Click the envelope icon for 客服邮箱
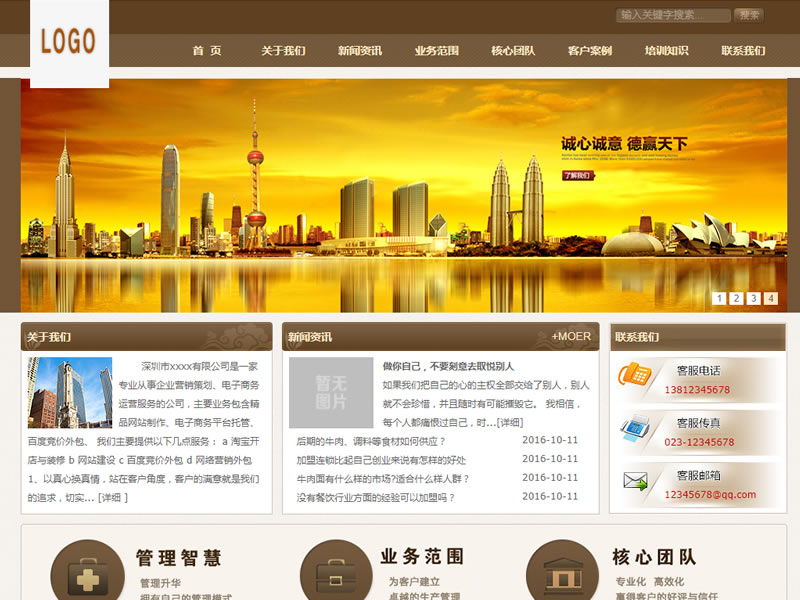 635,481
